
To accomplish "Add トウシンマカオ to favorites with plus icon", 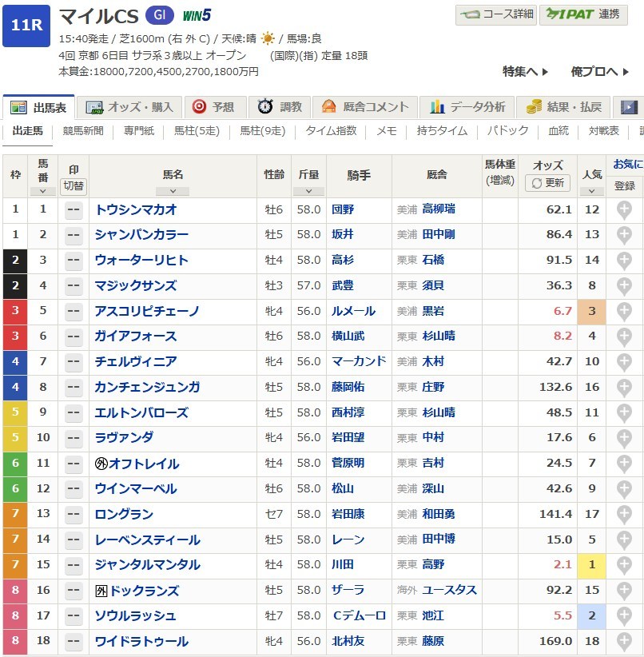I will [x=624, y=209].
